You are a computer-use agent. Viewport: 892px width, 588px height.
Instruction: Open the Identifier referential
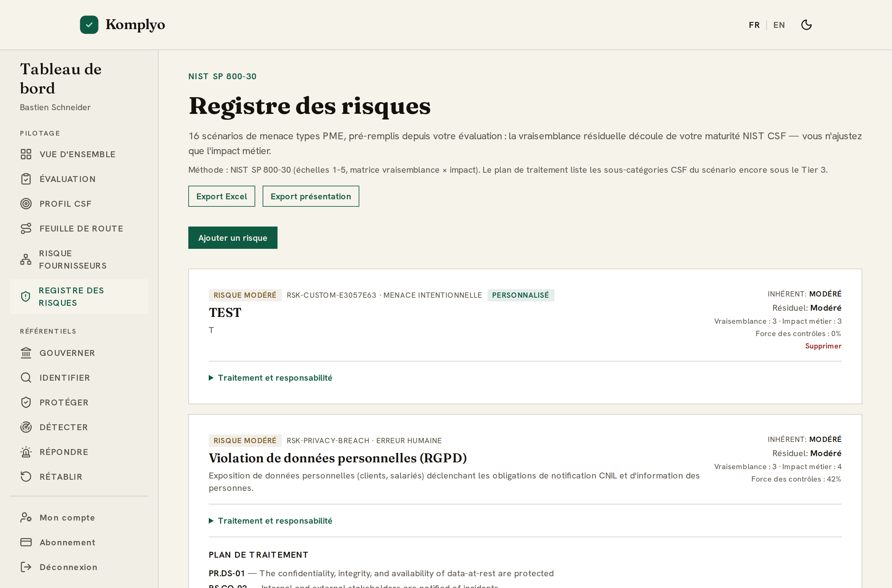79,378
